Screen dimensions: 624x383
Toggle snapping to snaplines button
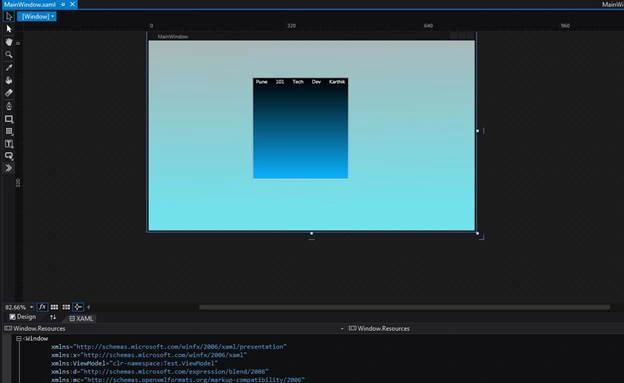(78, 307)
